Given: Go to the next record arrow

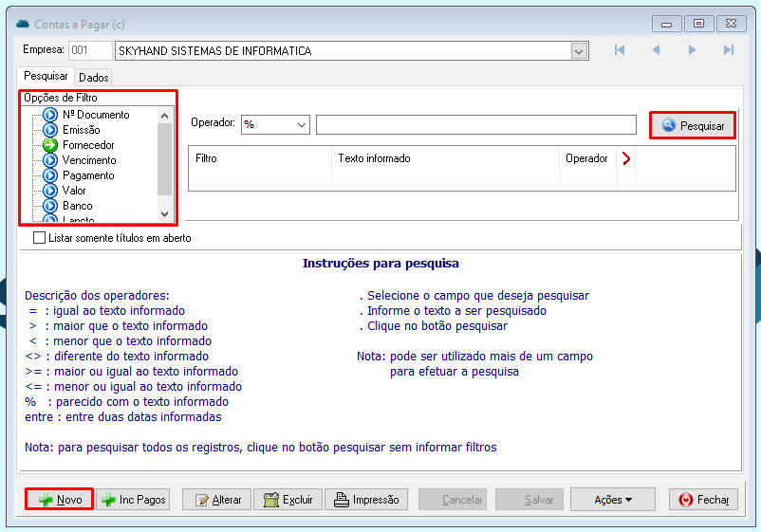Looking at the screenshot, I should point(693,50).
